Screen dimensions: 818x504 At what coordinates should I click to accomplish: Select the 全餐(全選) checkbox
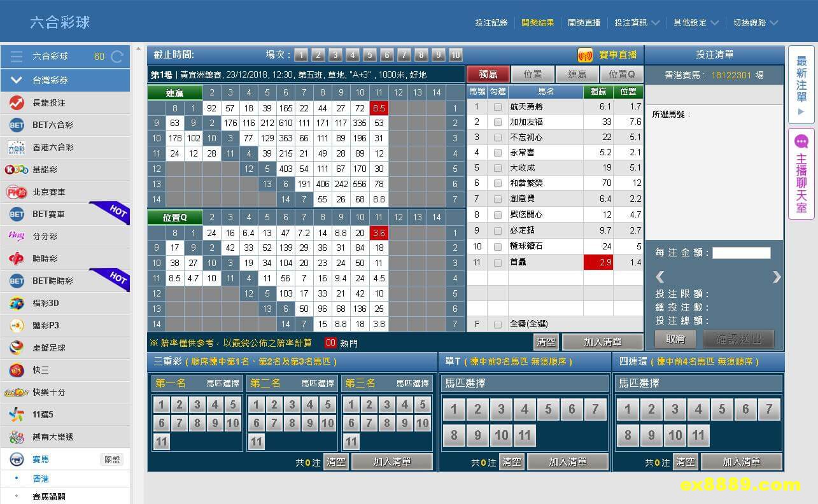coord(498,325)
